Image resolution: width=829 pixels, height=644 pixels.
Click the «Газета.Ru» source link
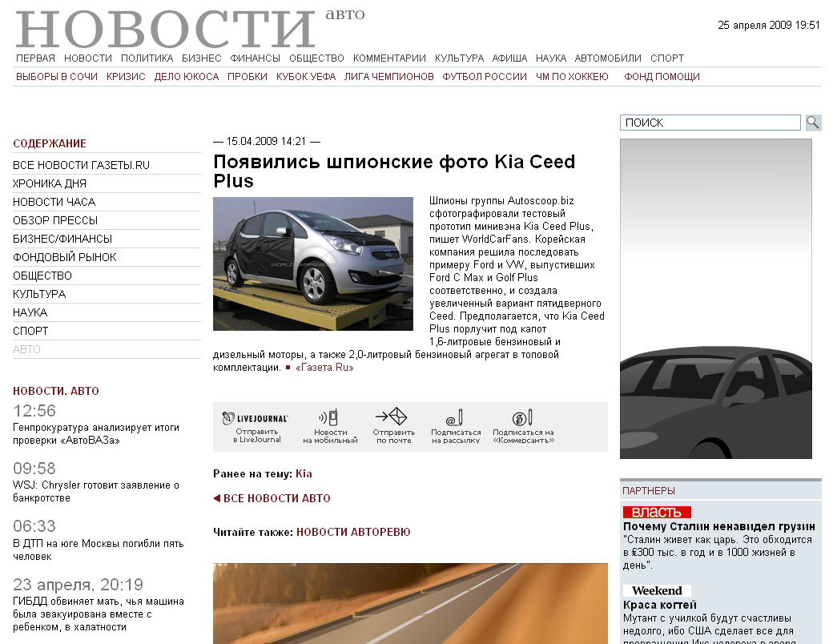coord(324,368)
